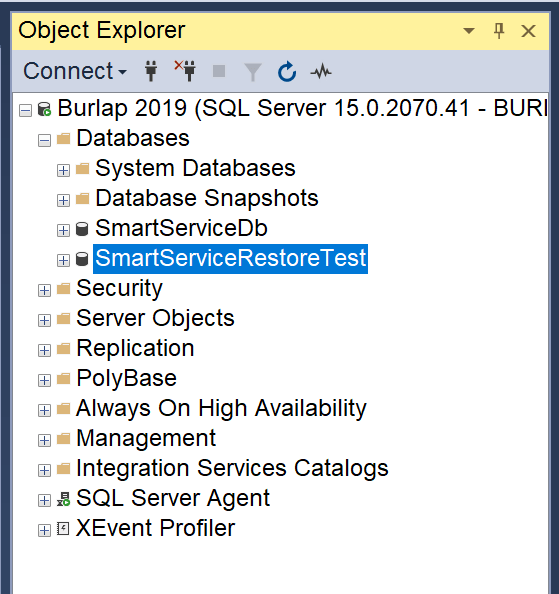Image resolution: width=559 pixels, height=594 pixels.
Task: Expand the PolyBase folder
Action: pos(44,380)
